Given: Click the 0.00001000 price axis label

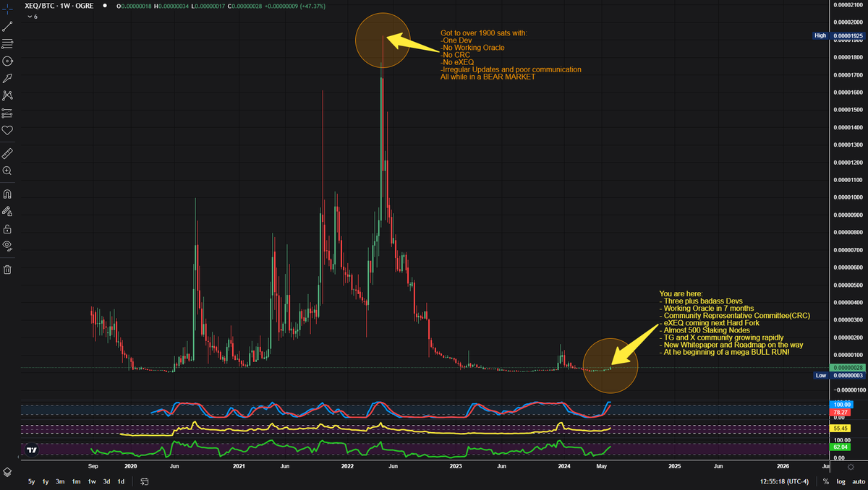Looking at the screenshot, I should click(x=849, y=197).
